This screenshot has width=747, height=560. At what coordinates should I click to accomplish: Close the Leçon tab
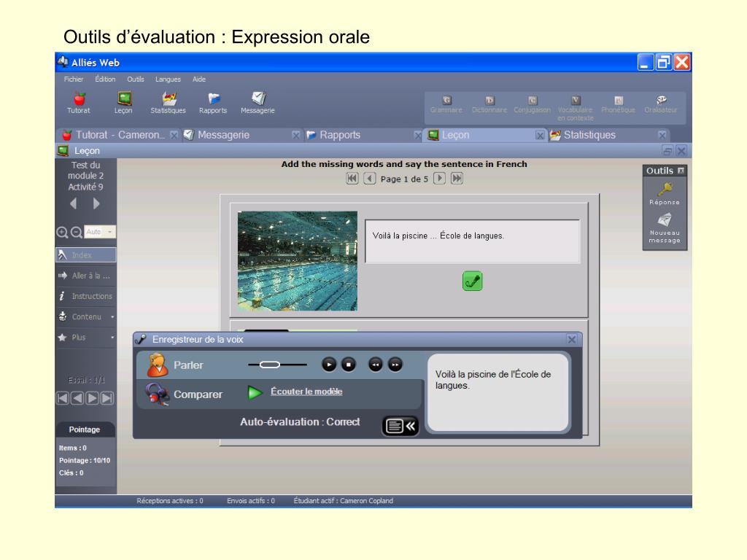pos(540,136)
